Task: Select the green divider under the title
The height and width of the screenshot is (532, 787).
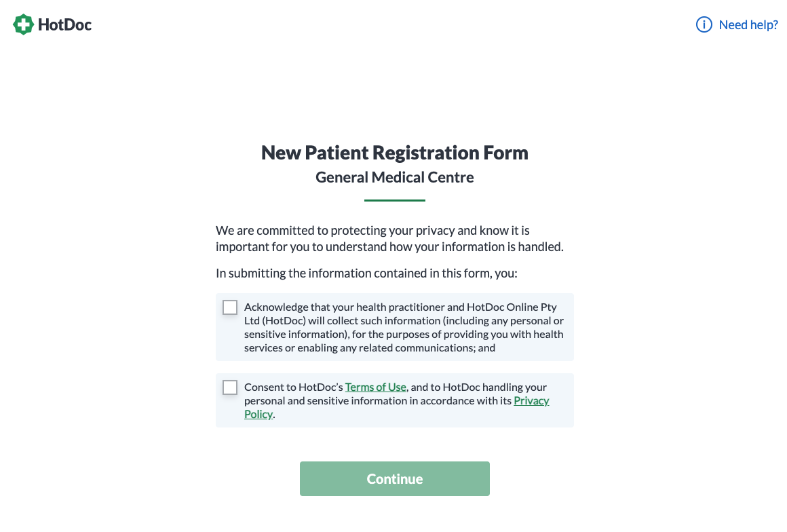Action: [x=394, y=200]
